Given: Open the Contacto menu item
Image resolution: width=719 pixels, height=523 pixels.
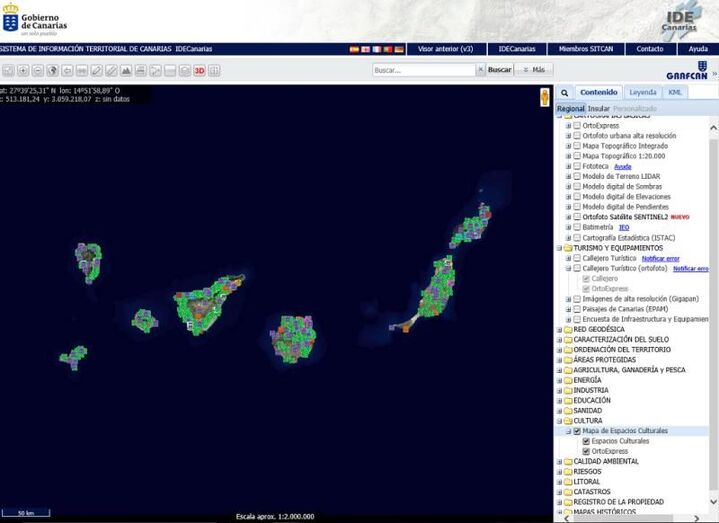Looking at the screenshot, I should [649, 49].
